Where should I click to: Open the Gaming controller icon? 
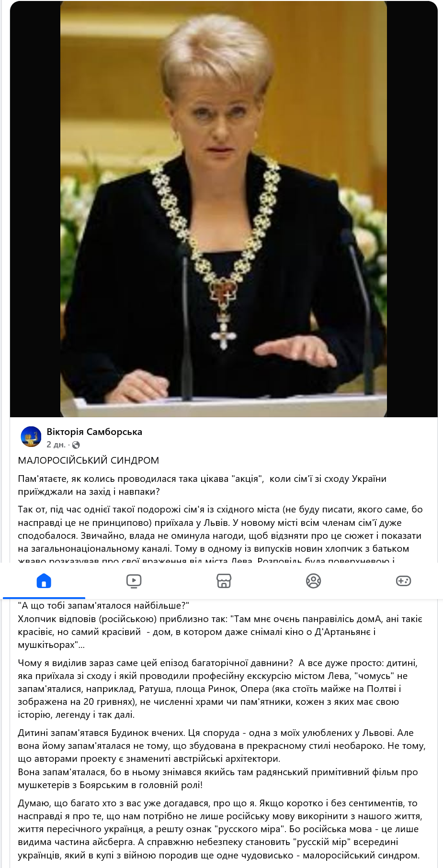coord(403,581)
